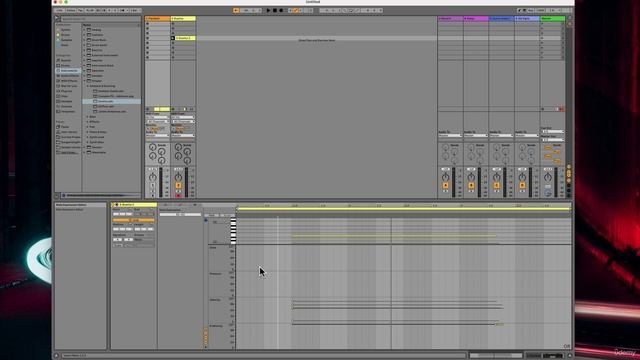Expand the Wavetable instrument folder
This screenshot has height=360, width=640.
pyautogui.click(x=84, y=152)
